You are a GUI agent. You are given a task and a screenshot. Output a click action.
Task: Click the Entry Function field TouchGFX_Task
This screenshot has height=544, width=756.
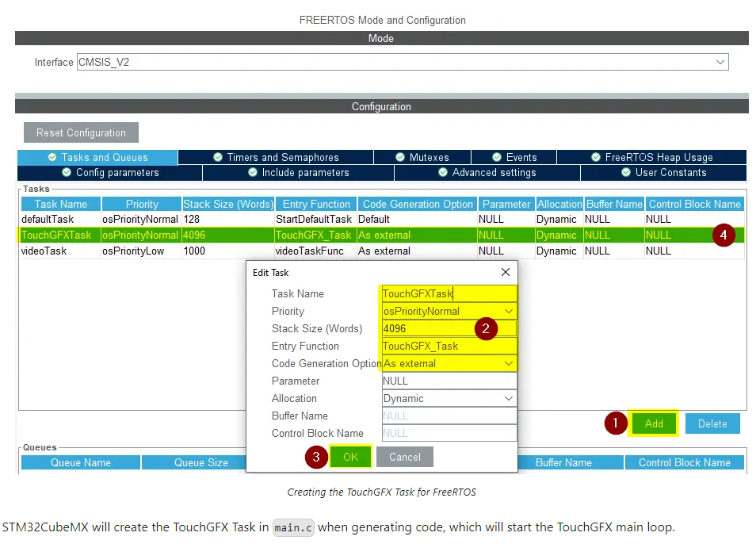pos(449,346)
